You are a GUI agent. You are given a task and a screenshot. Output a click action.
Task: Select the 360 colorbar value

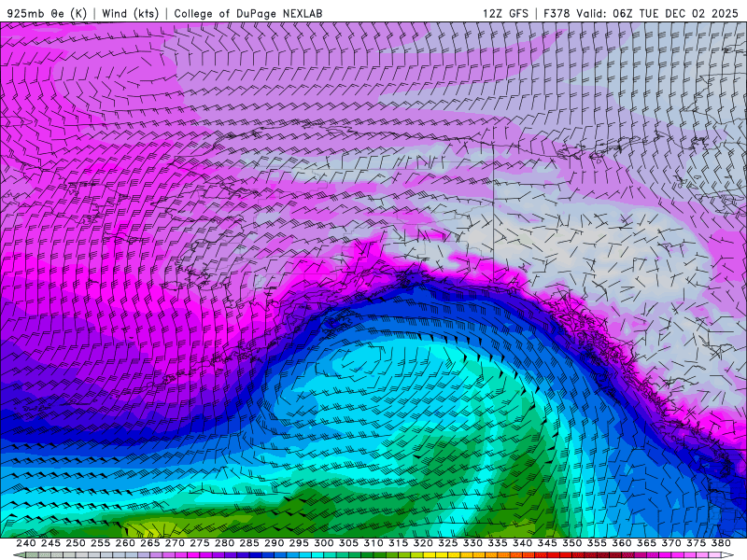(x=621, y=543)
